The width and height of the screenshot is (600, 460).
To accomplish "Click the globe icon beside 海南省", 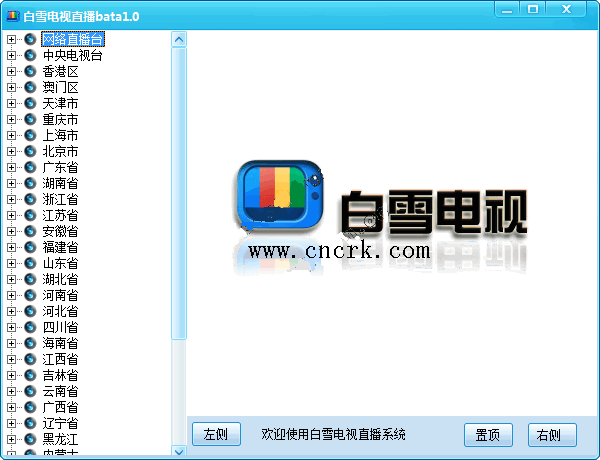I will (x=30, y=343).
